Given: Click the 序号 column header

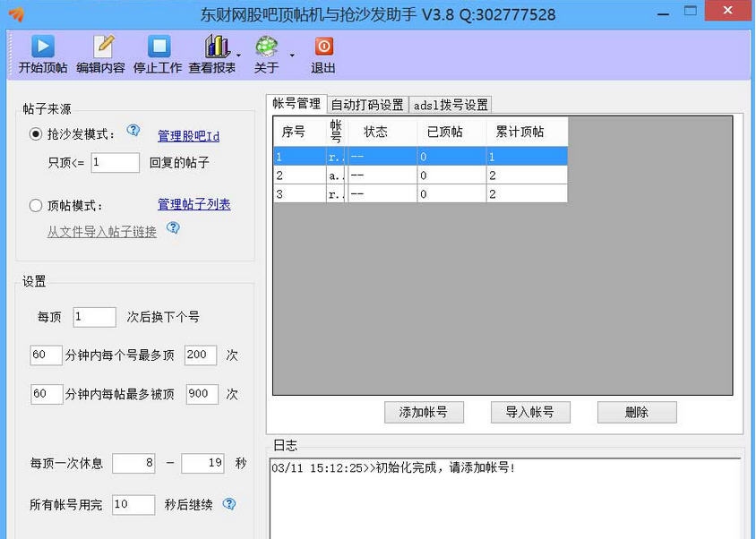Looking at the screenshot, I should pyautogui.click(x=299, y=132).
